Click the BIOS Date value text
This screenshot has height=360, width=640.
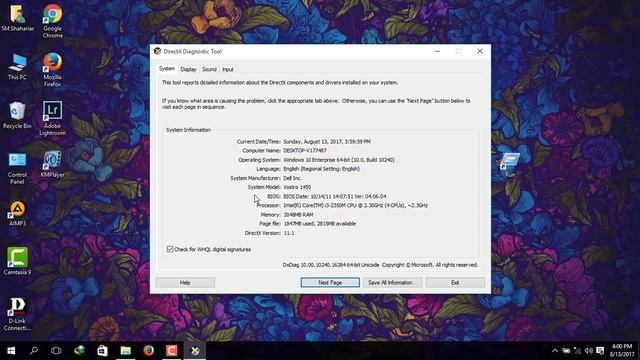(x=335, y=196)
